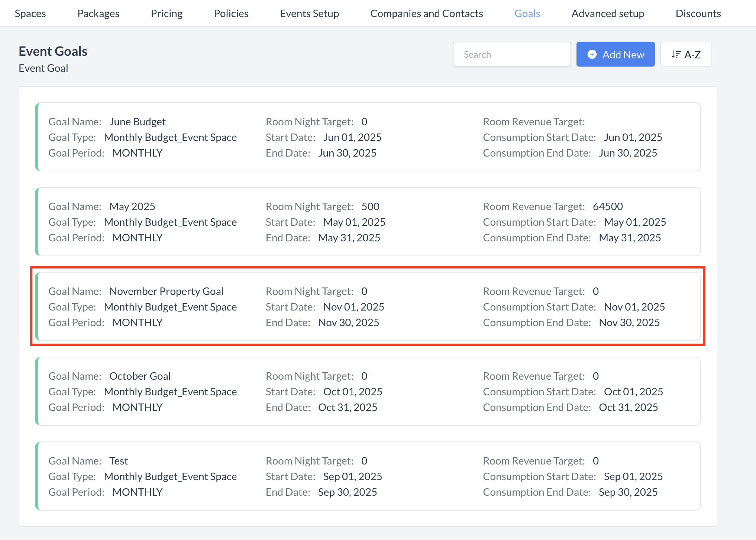756x540 pixels.
Task: Switch to the Advanced setup tab
Action: pos(607,13)
